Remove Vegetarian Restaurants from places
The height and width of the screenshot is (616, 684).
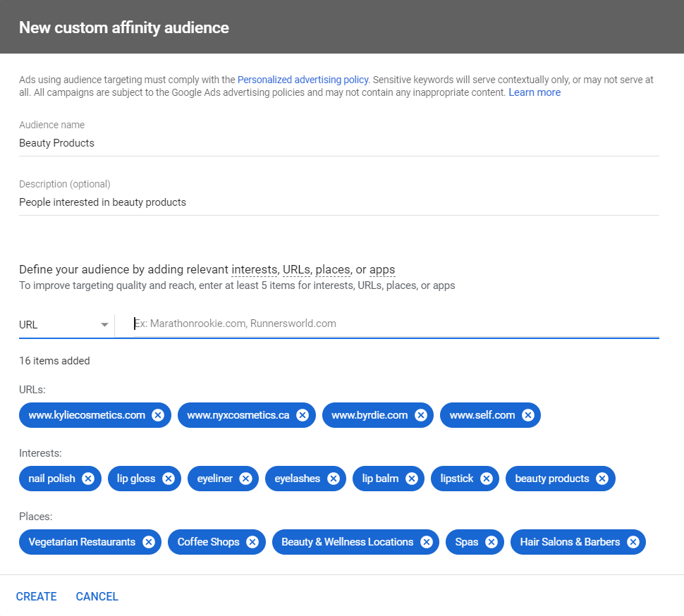[x=149, y=542]
